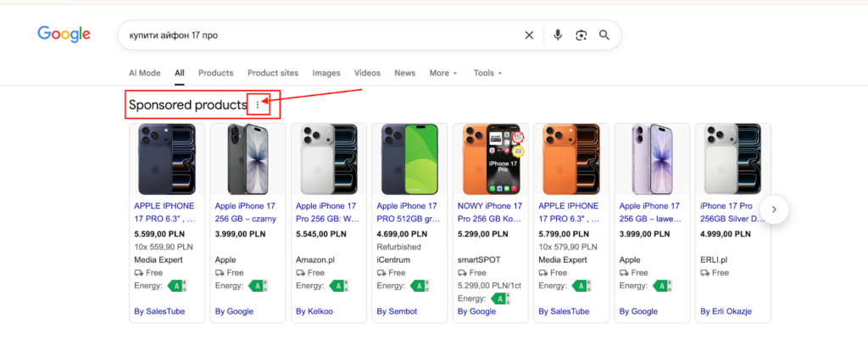
Task: Open three-dot menu beside Sponsored products
Action: [x=259, y=104]
